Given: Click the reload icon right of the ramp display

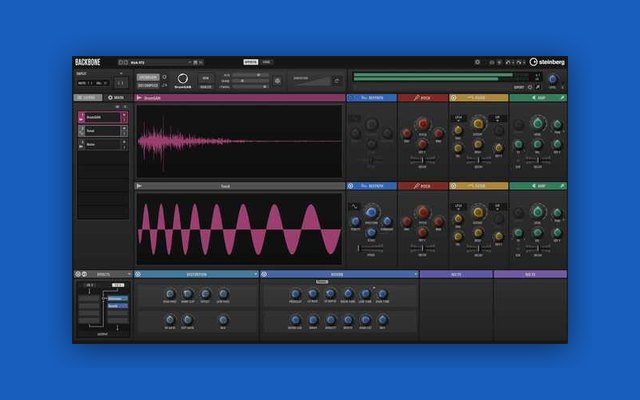Looking at the screenshot, I should click(x=337, y=81).
